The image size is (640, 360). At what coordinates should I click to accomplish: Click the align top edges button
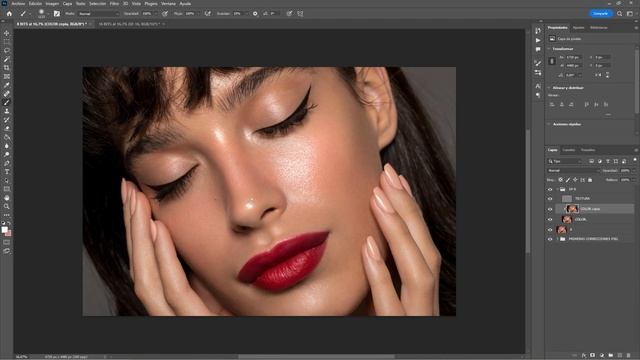tap(587, 104)
